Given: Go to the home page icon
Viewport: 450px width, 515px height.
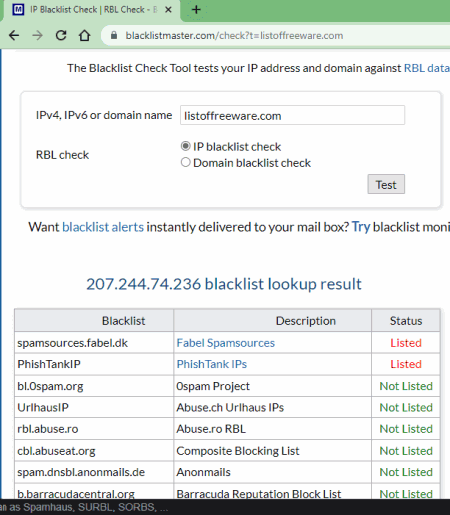Looking at the screenshot, I should [x=84, y=35].
